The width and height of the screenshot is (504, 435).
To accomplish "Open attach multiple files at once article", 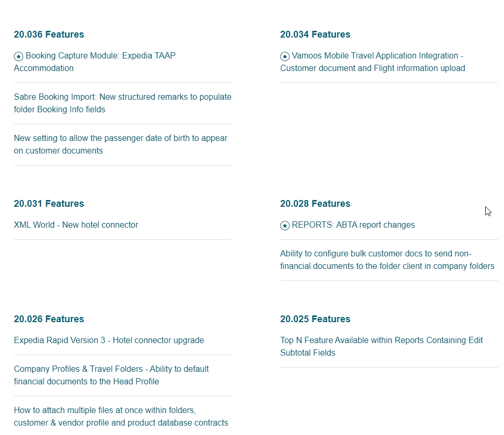I will point(121,416).
